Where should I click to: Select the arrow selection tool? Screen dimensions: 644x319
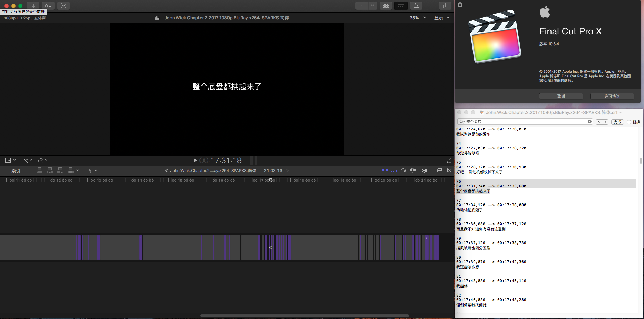coord(90,170)
